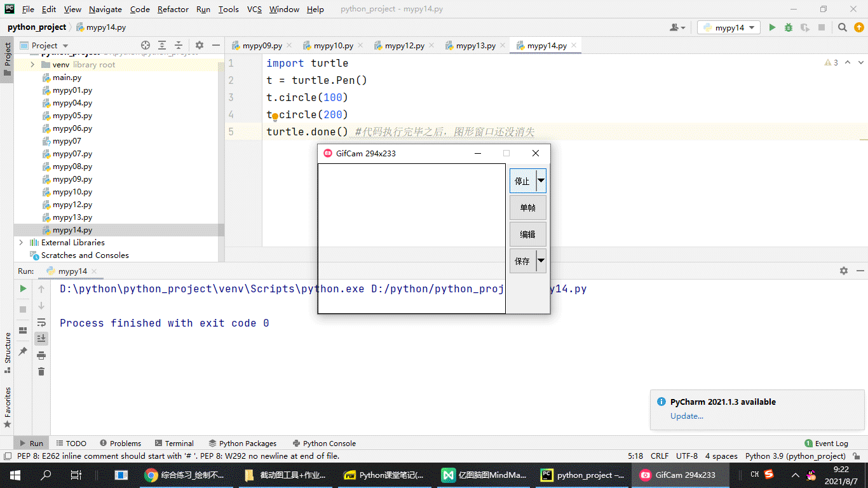The height and width of the screenshot is (488, 868).
Task: Hide the Project panel with minus icon
Action: 216,45
